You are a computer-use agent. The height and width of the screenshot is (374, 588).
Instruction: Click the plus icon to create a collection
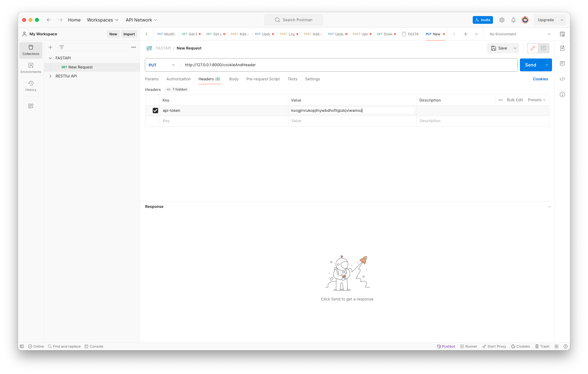click(x=50, y=47)
